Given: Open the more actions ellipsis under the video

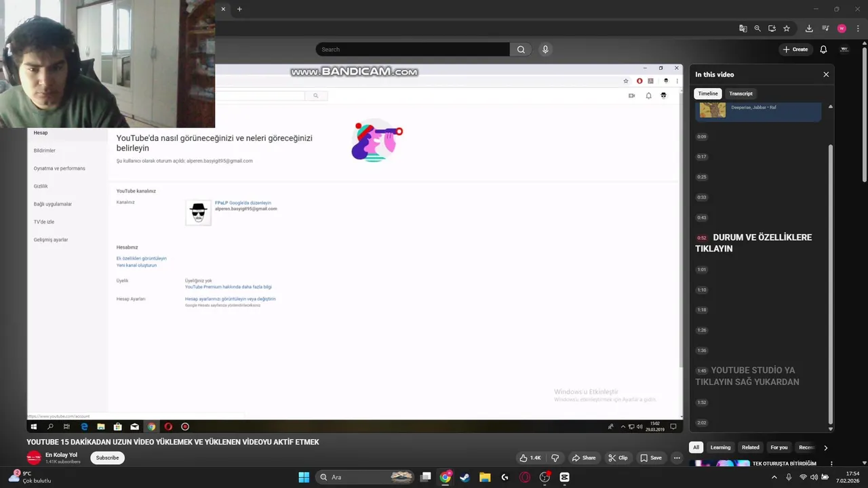Looking at the screenshot, I should pyautogui.click(x=677, y=457).
